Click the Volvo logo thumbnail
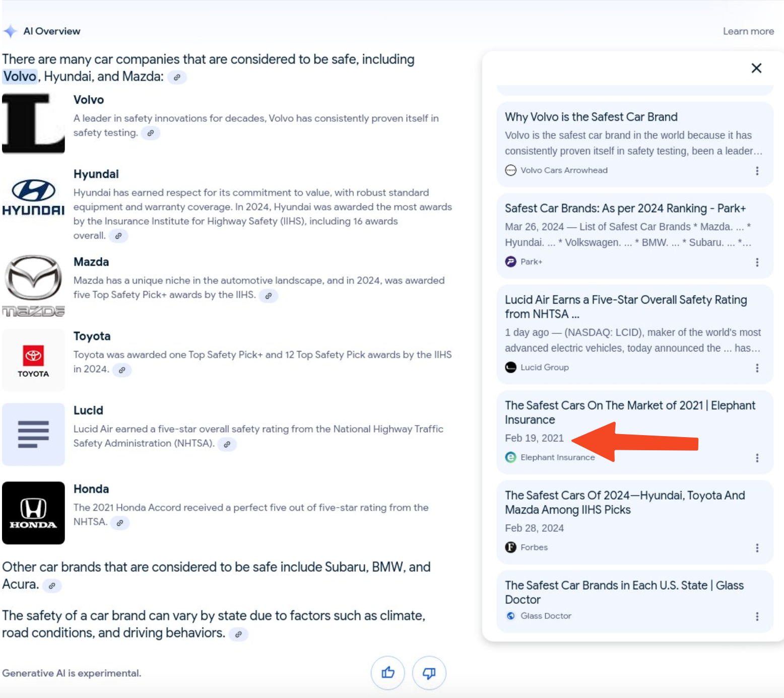Screen dimensions: 784x698 33,123
